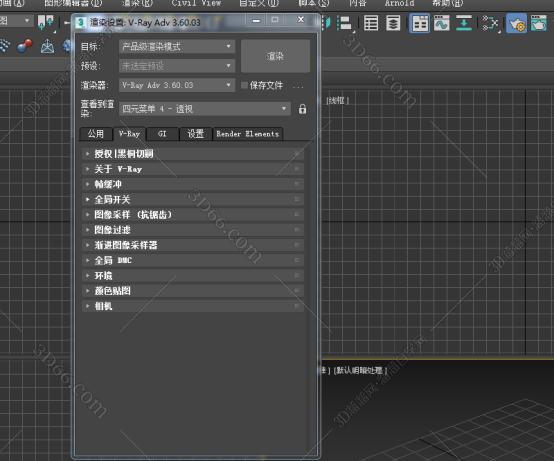The image size is (554, 461).
Task: Switch to the GI tab
Action: (162, 134)
